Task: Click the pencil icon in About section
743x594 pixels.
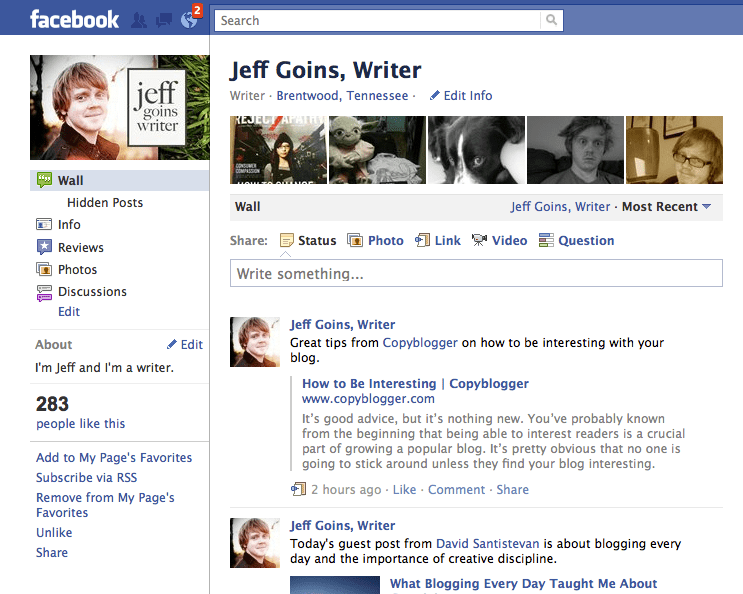Action: [172, 344]
